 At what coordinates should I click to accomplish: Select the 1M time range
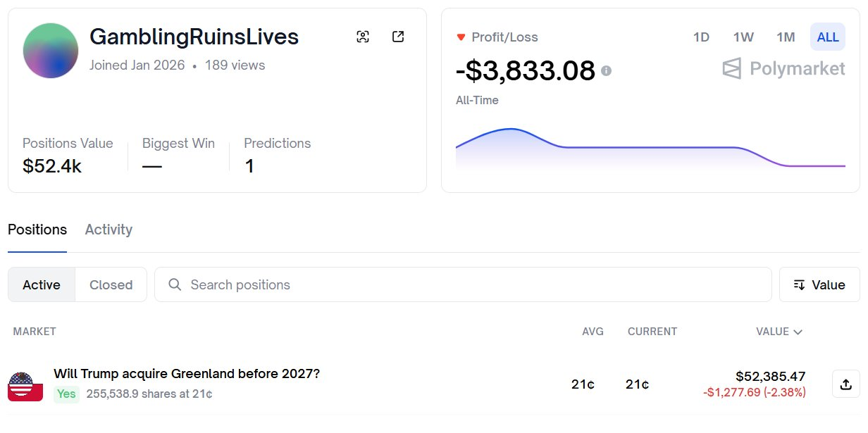(x=786, y=37)
